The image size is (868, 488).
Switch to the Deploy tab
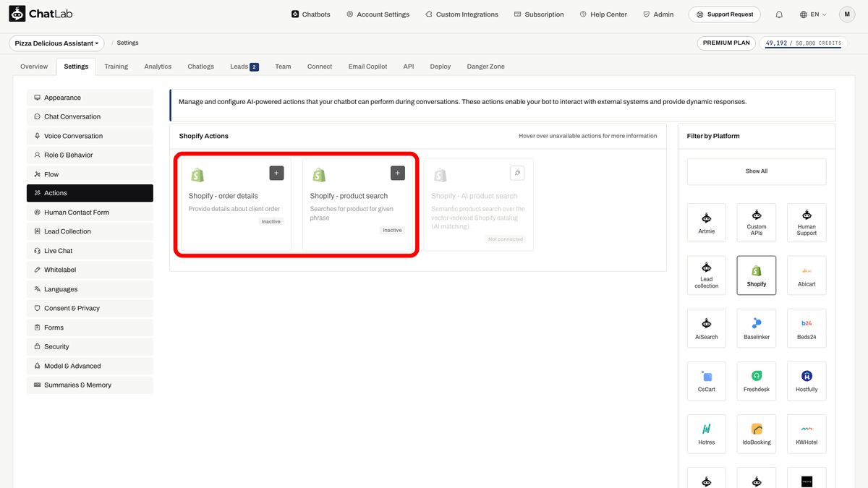coord(441,67)
